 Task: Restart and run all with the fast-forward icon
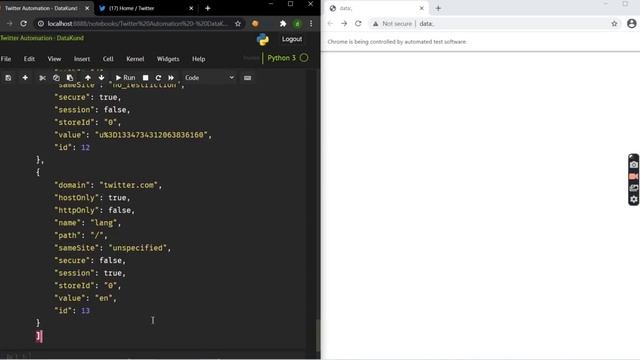pos(171,78)
